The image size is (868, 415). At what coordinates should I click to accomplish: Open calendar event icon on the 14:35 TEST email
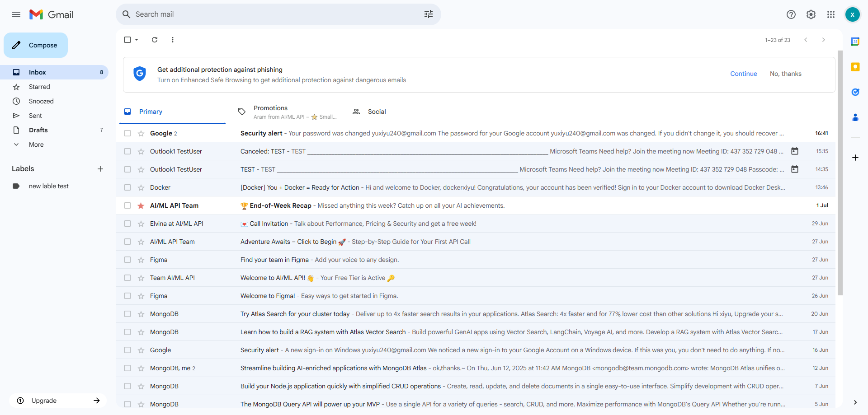pyautogui.click(x=795, y=169)
